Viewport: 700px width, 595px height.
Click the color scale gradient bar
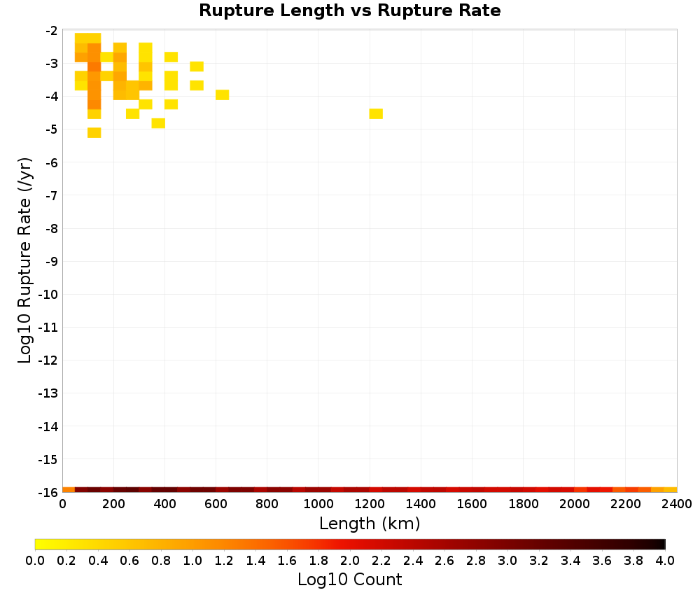tap(350, 544)
